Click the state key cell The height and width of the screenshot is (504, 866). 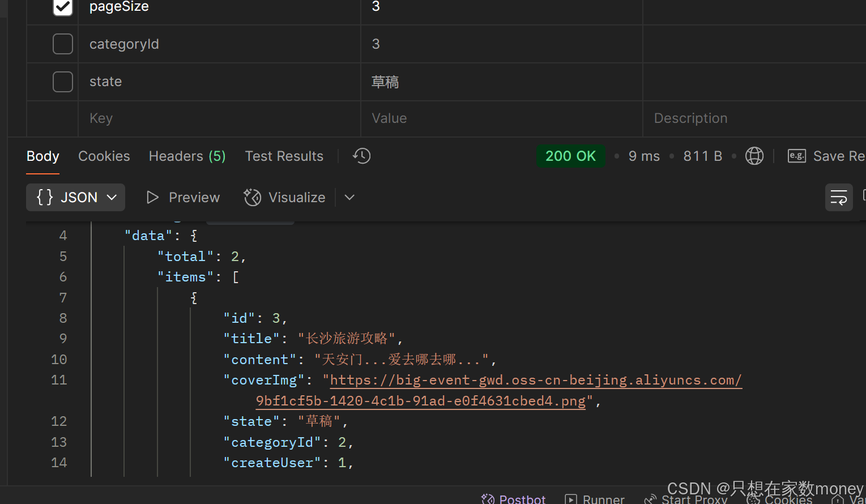coord(219,82)
